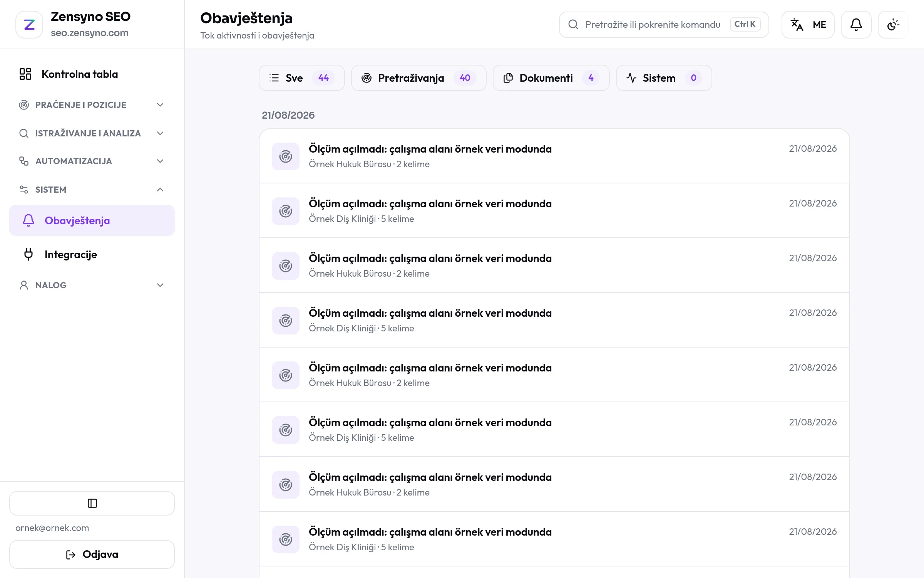
Task: Expand the ISTRAŽIVANJE I ANALIZA section
Action: point(92,133)
